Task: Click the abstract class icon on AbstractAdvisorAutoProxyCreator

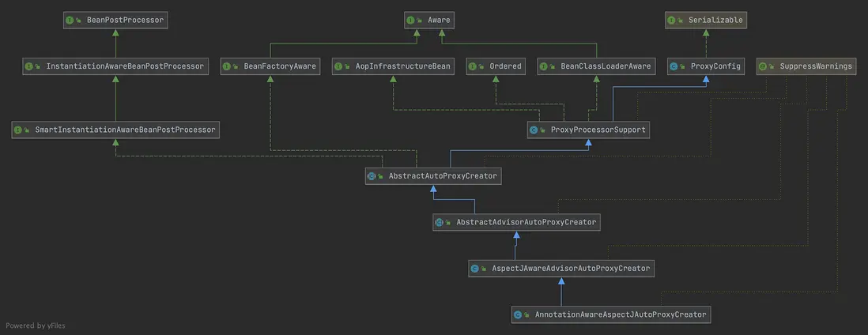Action: (x=440, y=223)
